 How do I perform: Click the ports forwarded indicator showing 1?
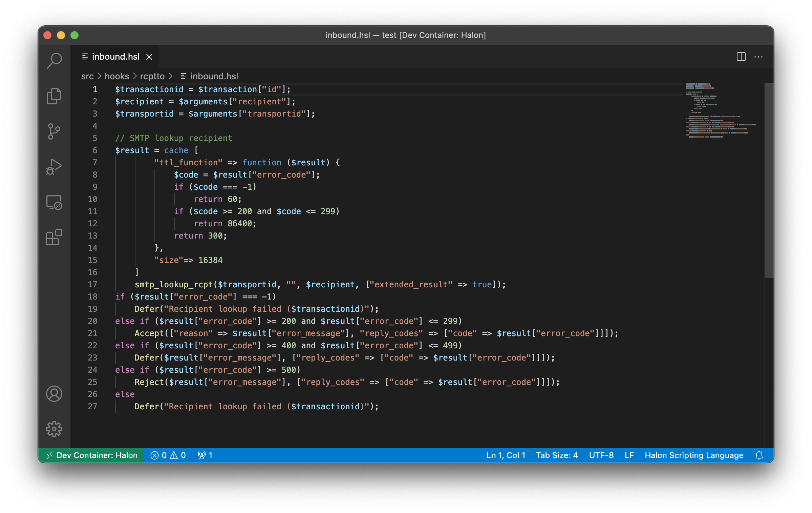point(205,455)
